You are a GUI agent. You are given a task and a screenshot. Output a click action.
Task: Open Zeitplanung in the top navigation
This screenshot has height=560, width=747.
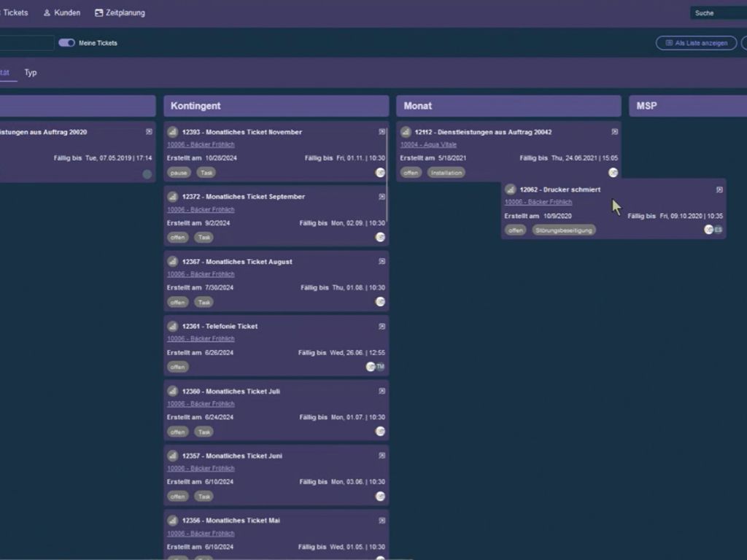click(x=120, y=13)
